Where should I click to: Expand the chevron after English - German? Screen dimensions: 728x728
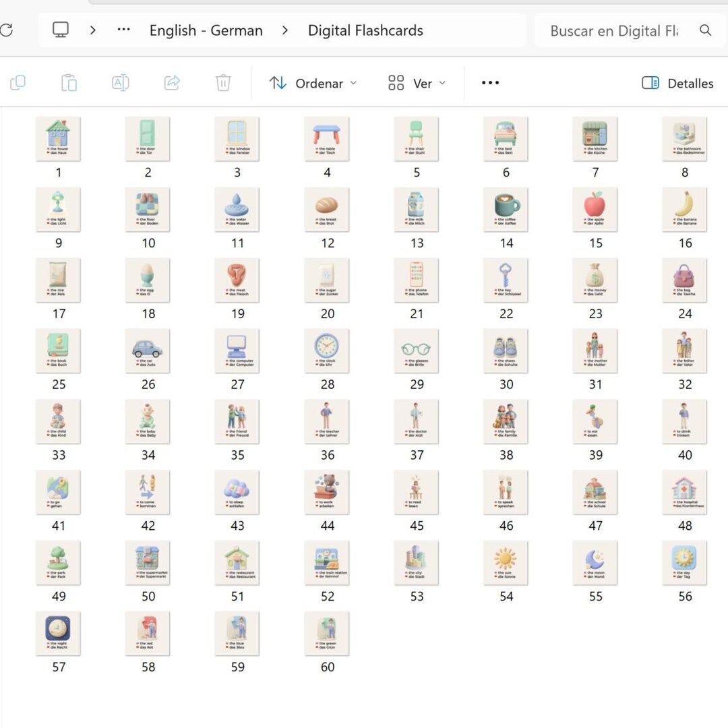point(285,30)
